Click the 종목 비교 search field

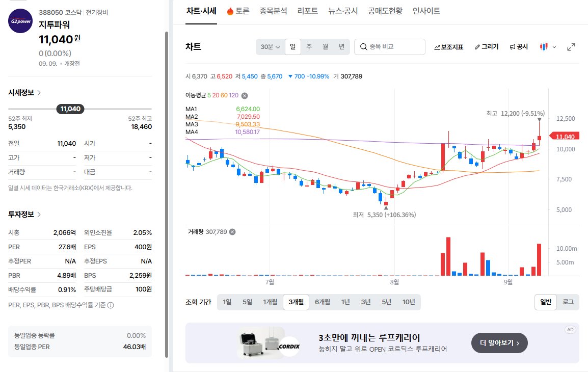pyautogui.click(x=390, y=47)
